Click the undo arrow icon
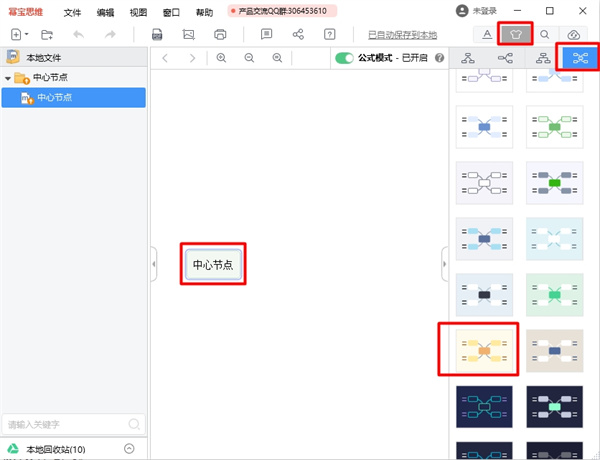This screenshot has height=460, width=600. 79,34
